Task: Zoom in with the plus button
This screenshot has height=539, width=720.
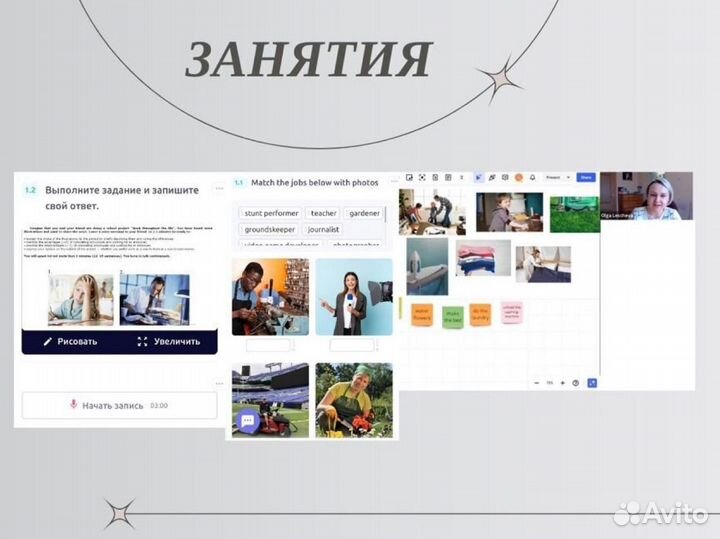Action: (562, 383)
